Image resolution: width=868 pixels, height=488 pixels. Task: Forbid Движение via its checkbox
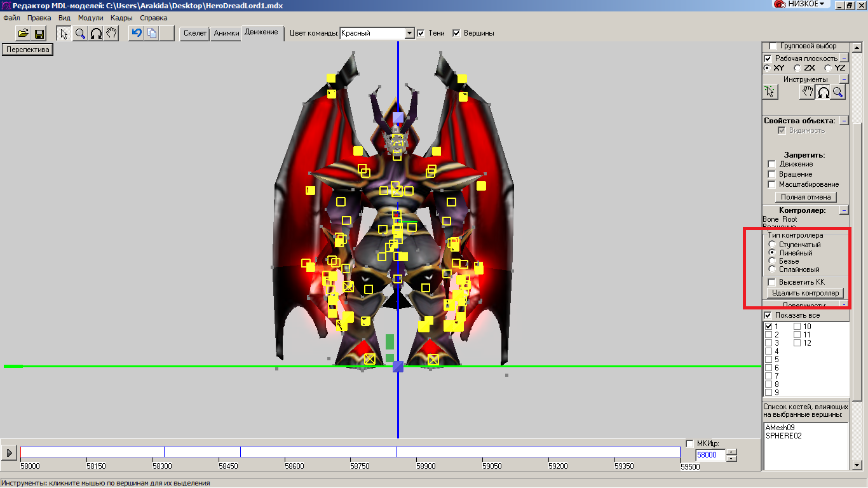click(772, 165)
